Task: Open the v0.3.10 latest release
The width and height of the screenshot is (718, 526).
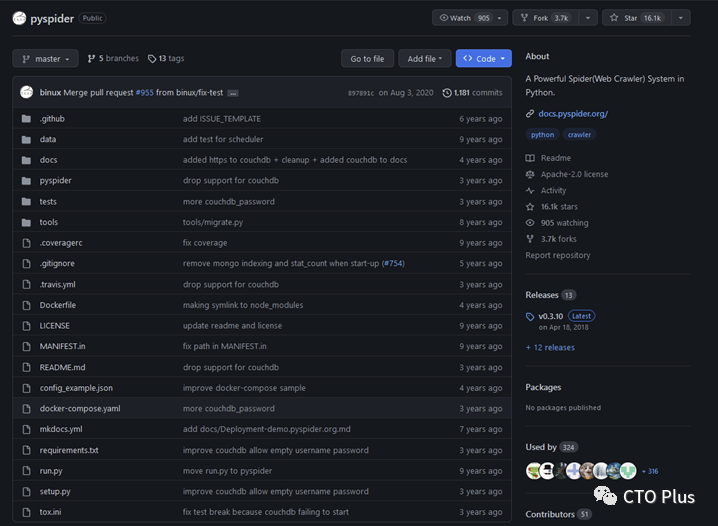Action: [551, 316]
